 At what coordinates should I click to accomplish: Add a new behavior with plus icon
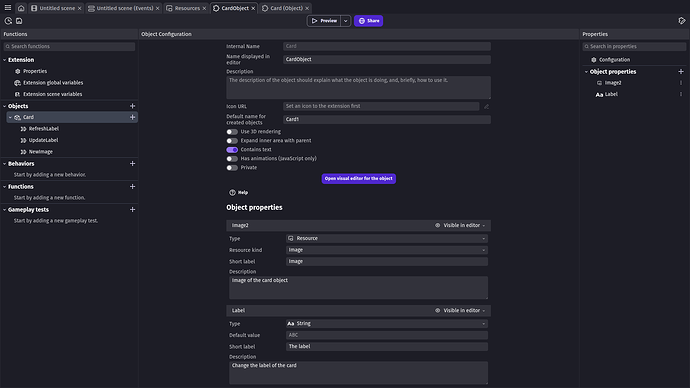[x=132, y=164]
